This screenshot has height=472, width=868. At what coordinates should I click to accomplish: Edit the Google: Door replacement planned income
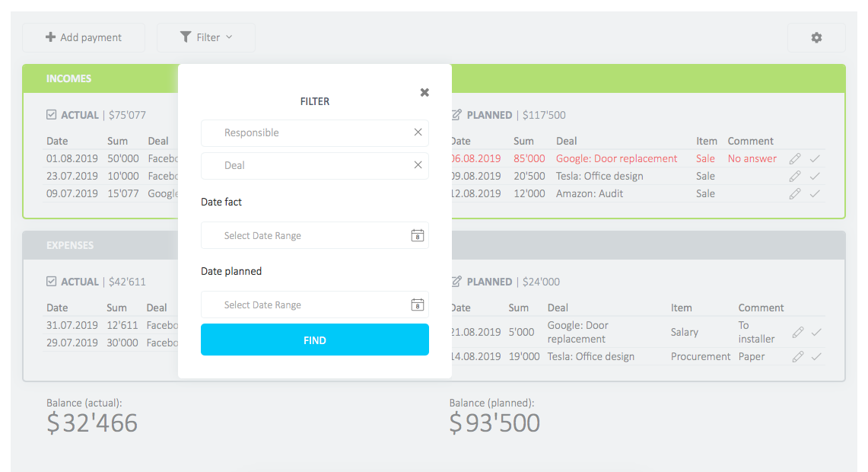click(795, 159)
